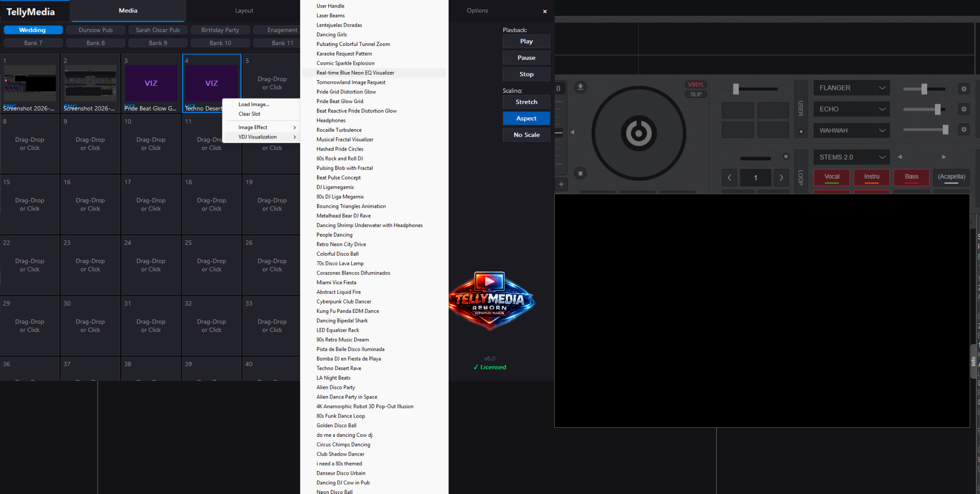980x494 pixels.
Task: Click the eject track icon on the deck
Action: pos(580,87)
